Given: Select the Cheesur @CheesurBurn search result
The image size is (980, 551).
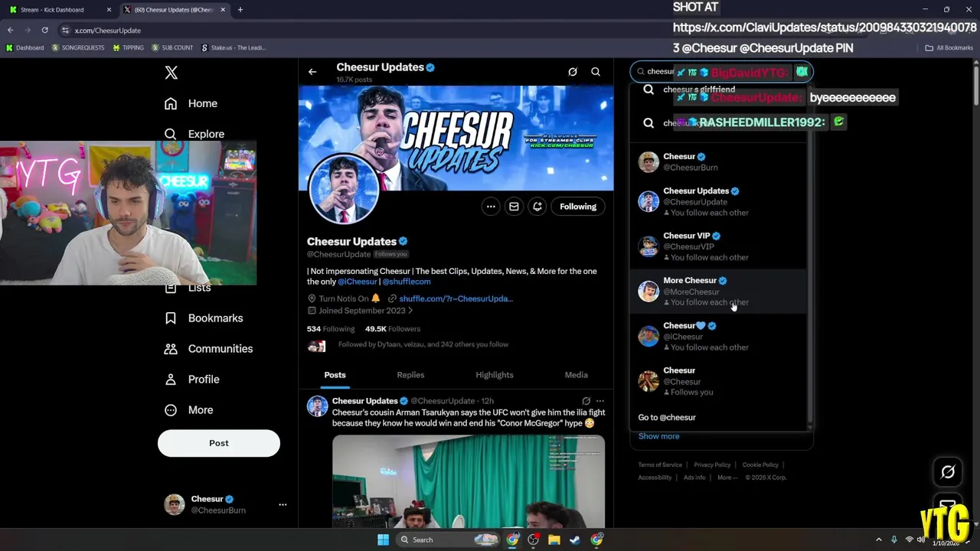Looking at the screenshot, I should coord(719,161).
